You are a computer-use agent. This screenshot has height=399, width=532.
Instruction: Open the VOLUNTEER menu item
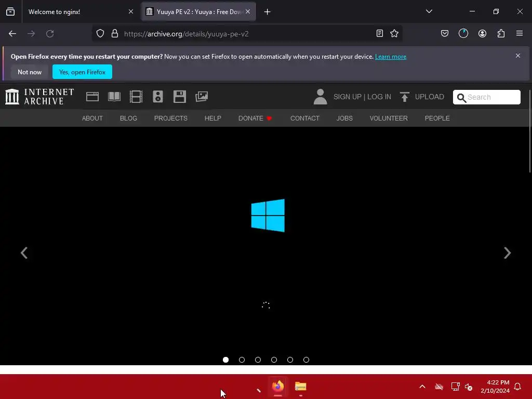[389, 118]
